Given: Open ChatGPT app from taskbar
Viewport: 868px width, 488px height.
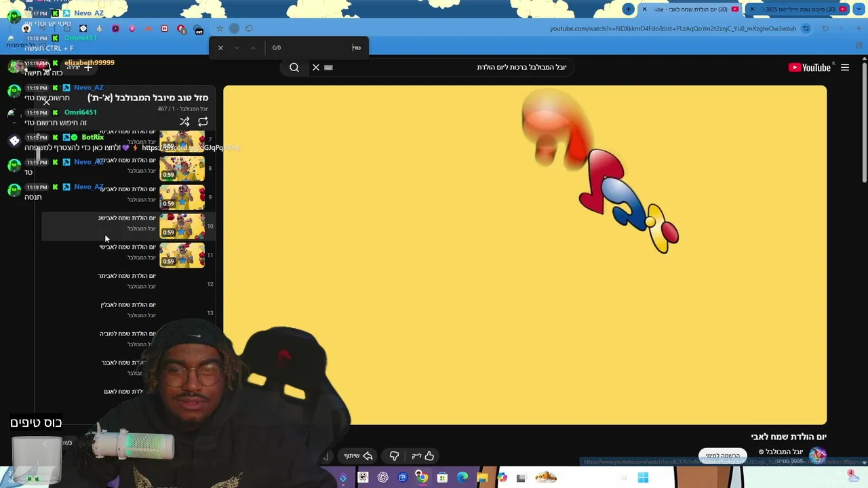Looking at the screenshot, I should pyautogui.click(x=382, y=478).
